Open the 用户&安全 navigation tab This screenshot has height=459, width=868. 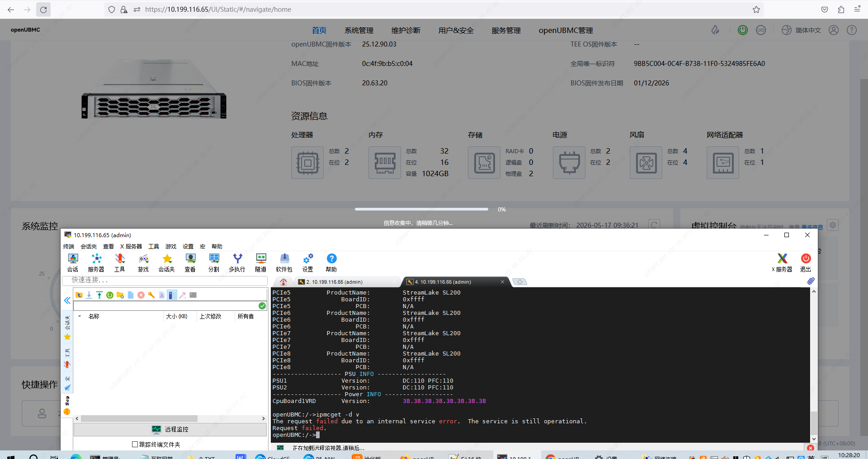(x=456, y=30)
